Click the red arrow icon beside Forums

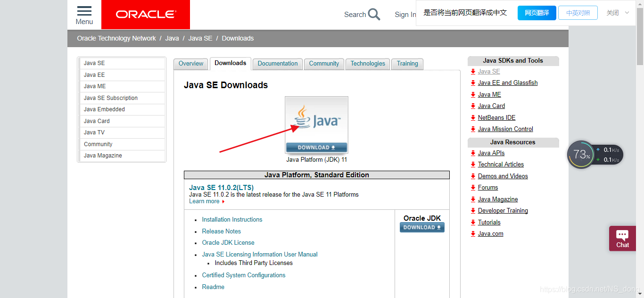[x=473, y=188]
